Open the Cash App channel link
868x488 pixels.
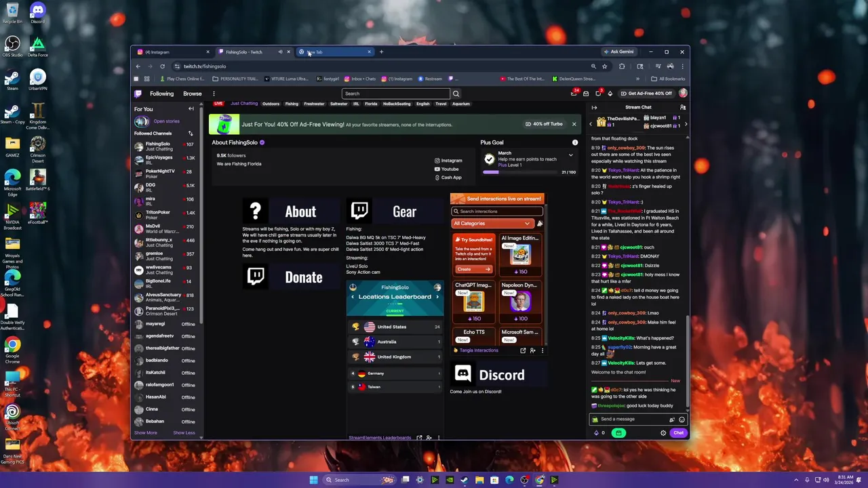pyautogui.click(x=448, y=178)
